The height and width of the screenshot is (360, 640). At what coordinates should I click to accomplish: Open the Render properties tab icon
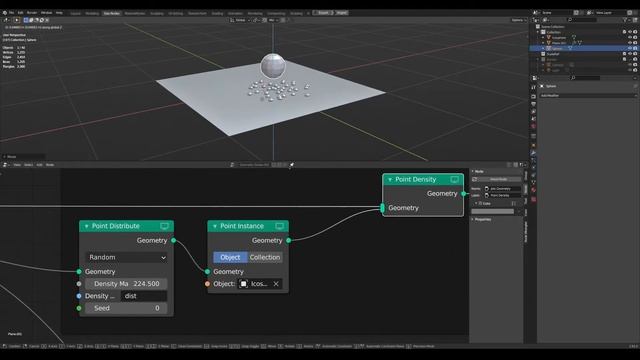click(533, 96)
